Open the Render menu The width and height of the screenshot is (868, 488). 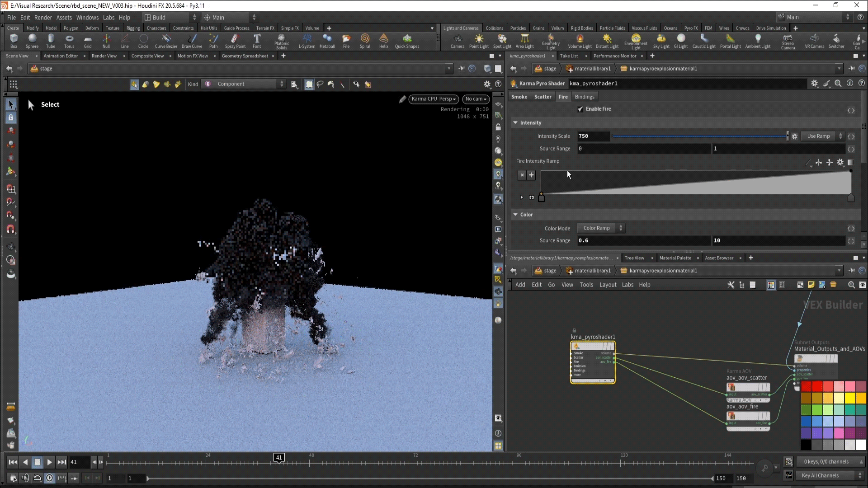[x=43, y=17]
